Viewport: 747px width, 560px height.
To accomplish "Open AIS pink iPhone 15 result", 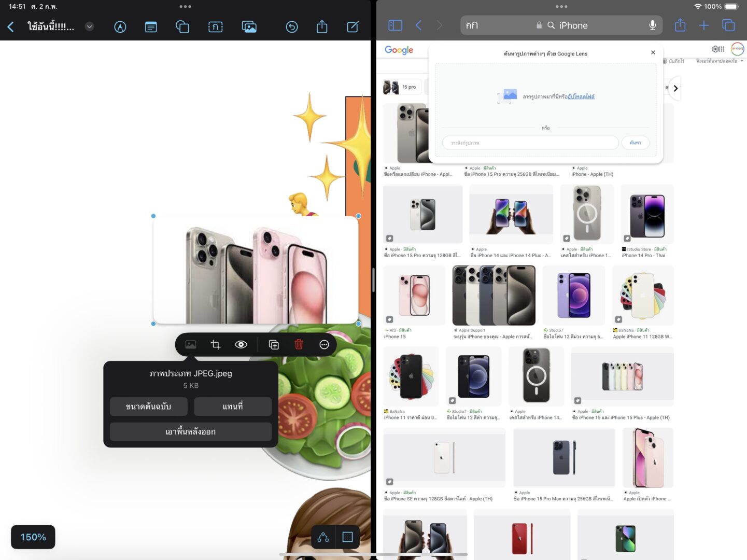I will click(x=414, y=296).
